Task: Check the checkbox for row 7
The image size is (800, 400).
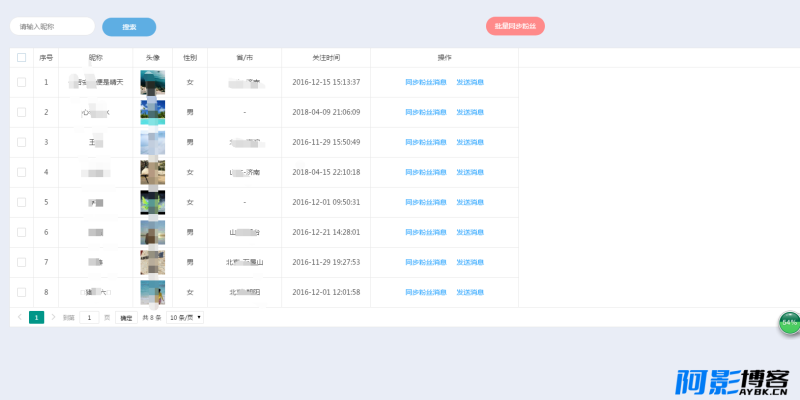Action: point(21,262)
